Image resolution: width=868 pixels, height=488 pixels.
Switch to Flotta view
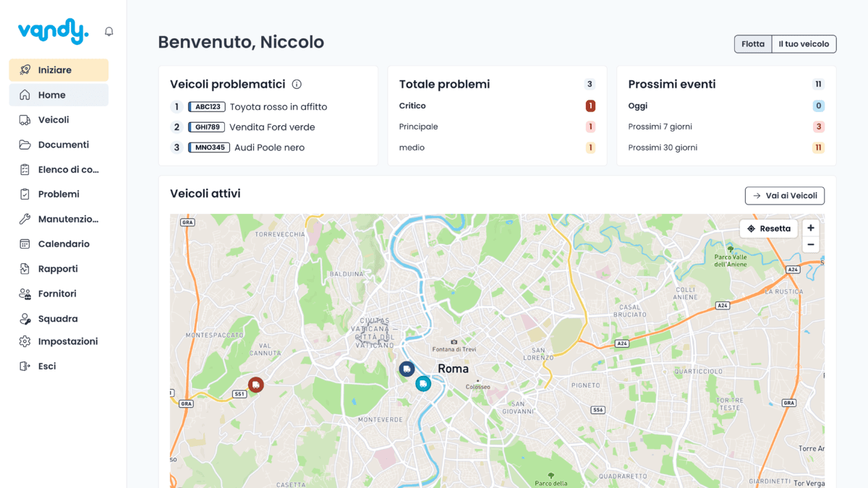(752, 44)
